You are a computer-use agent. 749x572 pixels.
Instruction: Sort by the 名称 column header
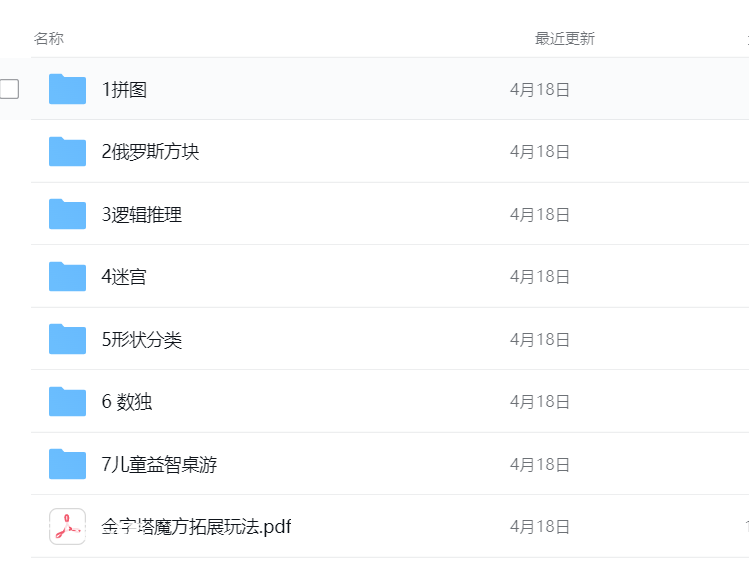pyautogui.click(x=49, y=38)
